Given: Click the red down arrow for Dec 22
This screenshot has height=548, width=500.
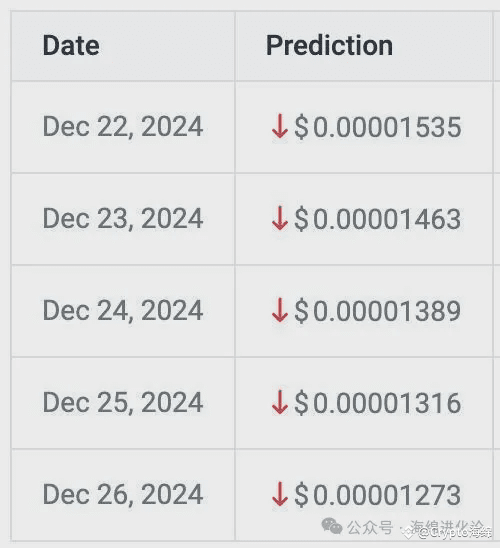Looking at the screenshot, I should click(x=280, y=126).
